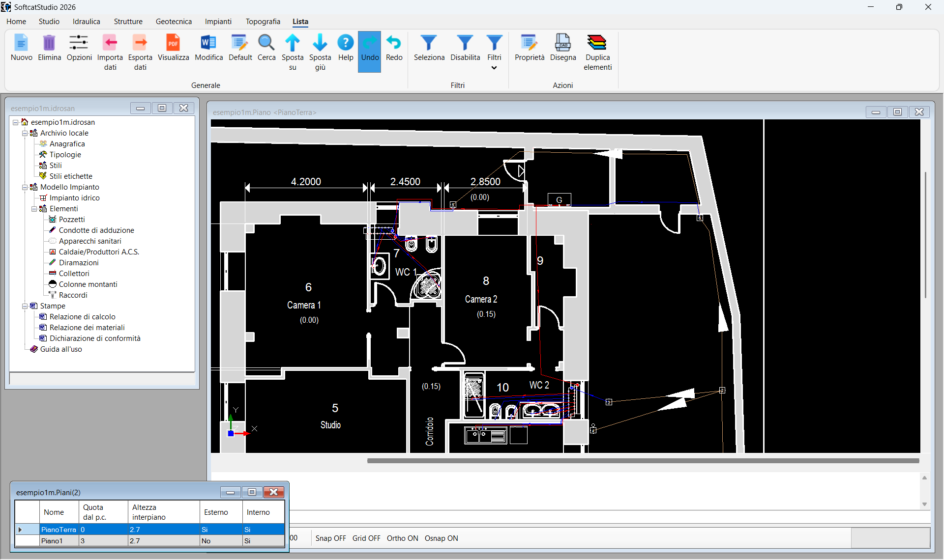The width and height of the screenshot is (944, 560).
Task: Select Pozzetti tree item
Action: point(72,220)
